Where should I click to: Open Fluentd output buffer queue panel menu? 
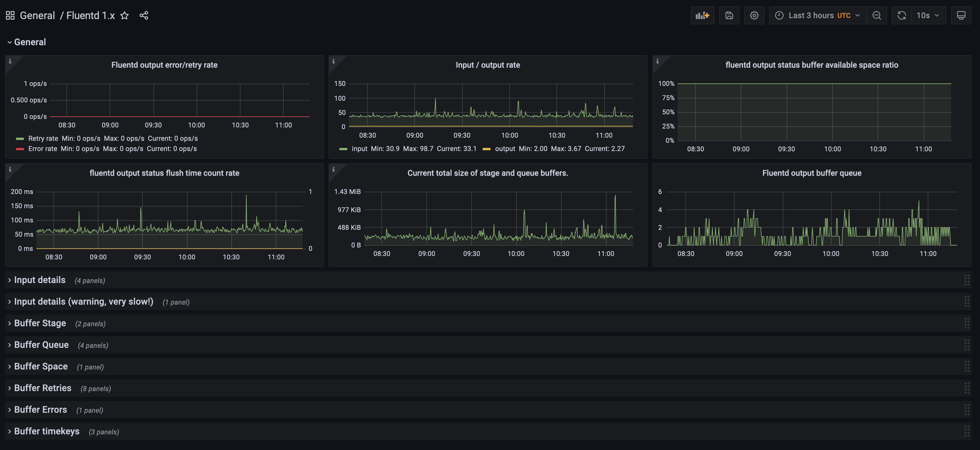[x=811, y=173]
